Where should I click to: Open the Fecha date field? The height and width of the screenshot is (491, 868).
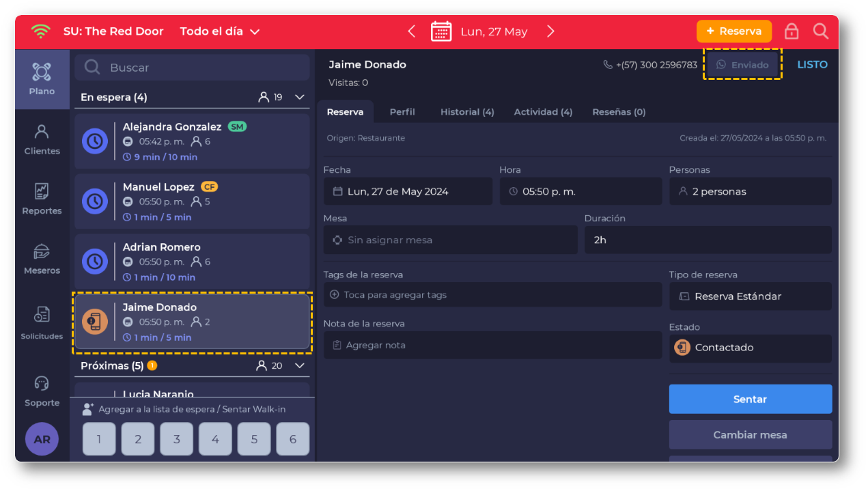(x=408, y=191)
